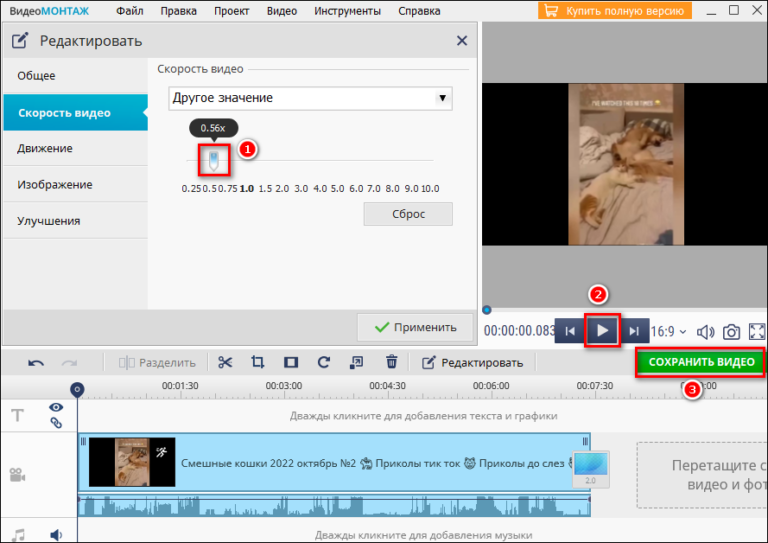This screenshot has height=543, width=768.
Task: Mute the music track speaker icon
Action: tap(56, 535)
